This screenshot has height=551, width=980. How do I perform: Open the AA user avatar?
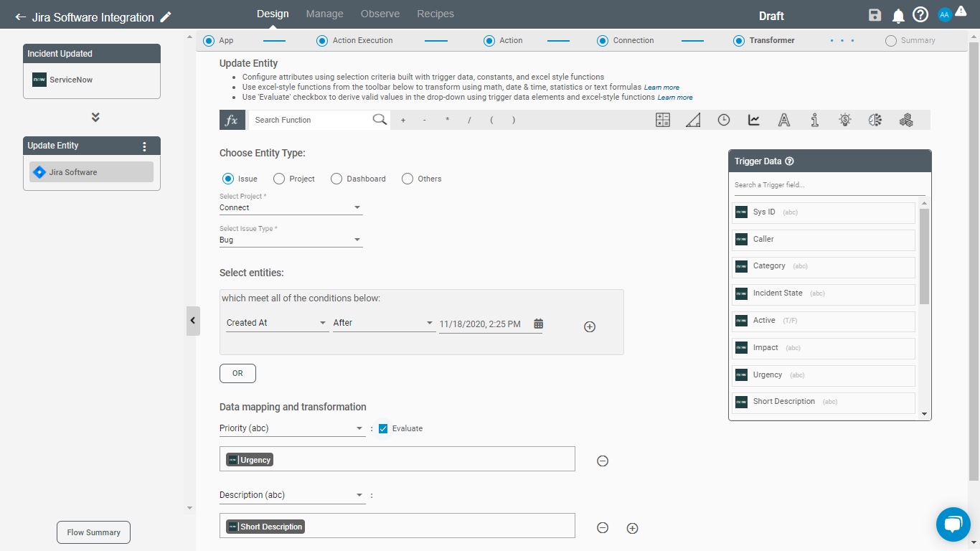pos(945,15)
